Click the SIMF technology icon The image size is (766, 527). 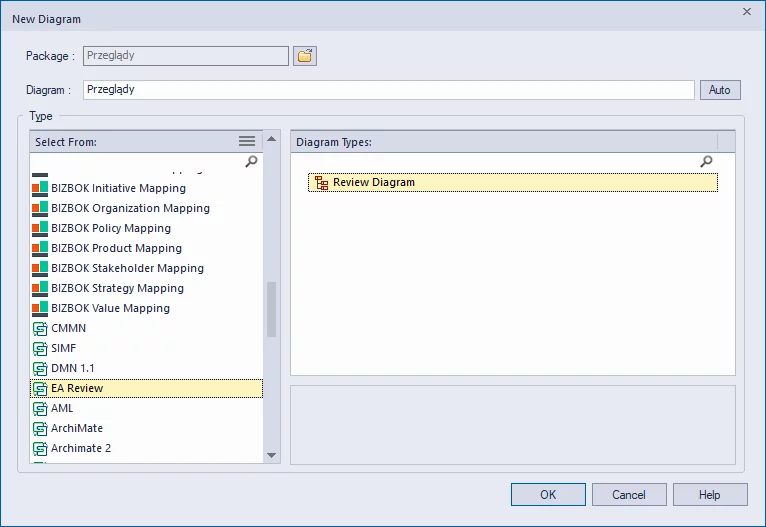point(40,348)
